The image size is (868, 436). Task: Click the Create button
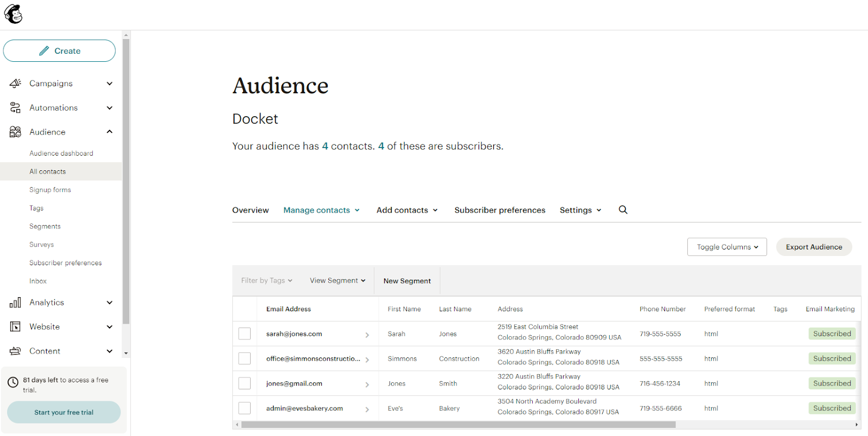click(x=59, y=51)
